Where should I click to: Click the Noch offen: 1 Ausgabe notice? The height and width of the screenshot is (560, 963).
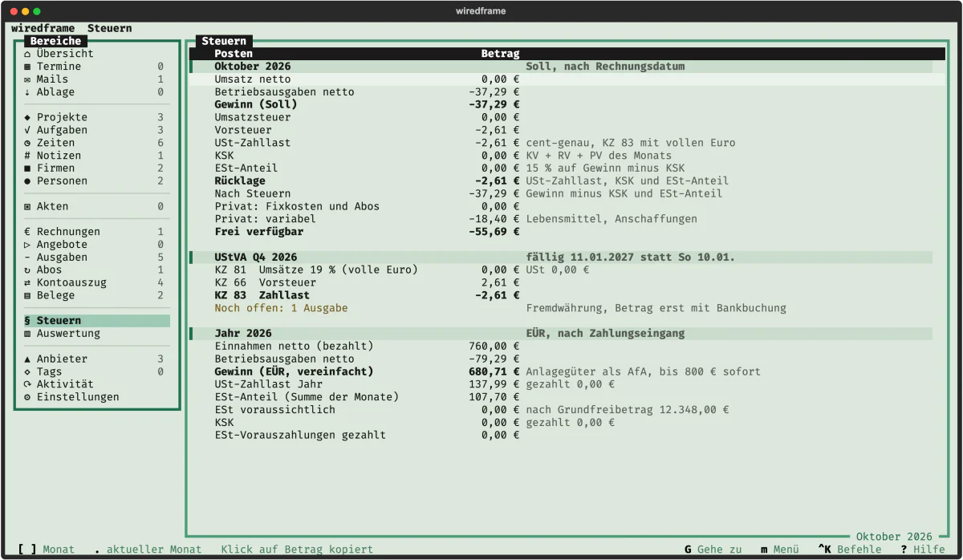tap(282, 308)
